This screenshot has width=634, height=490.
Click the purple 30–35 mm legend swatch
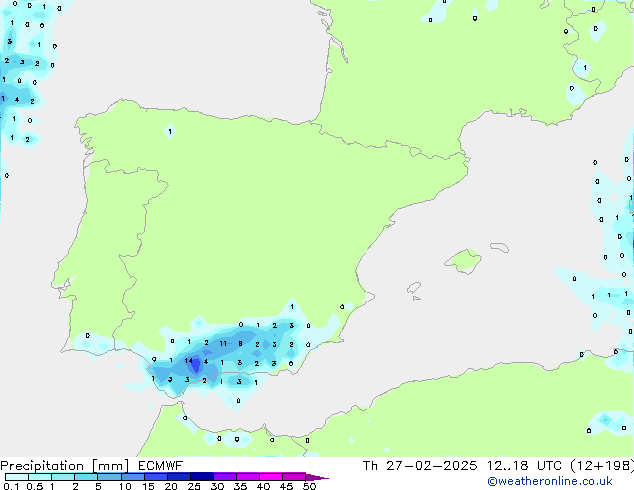pyautogui.click(x=224, y=477)
